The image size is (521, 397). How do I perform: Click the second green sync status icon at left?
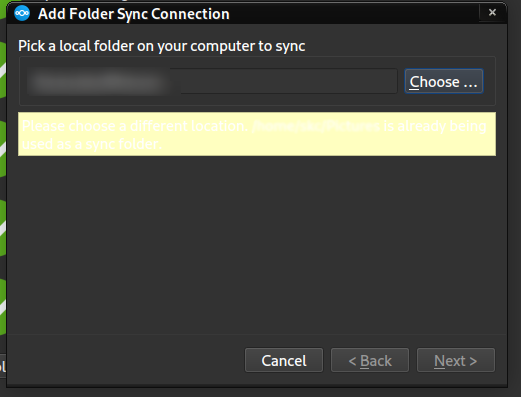pyautogui.click(x=3, y=149)
